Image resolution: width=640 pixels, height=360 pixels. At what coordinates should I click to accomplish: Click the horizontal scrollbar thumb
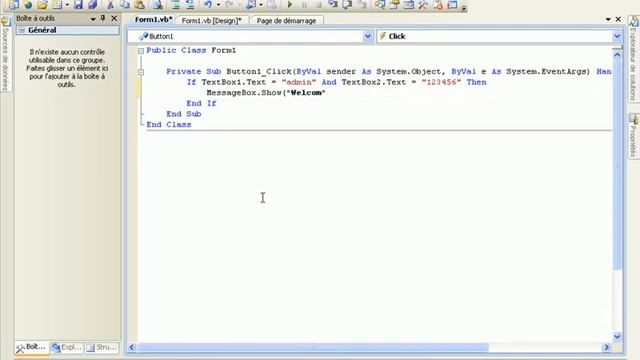(x=313, y=347)
